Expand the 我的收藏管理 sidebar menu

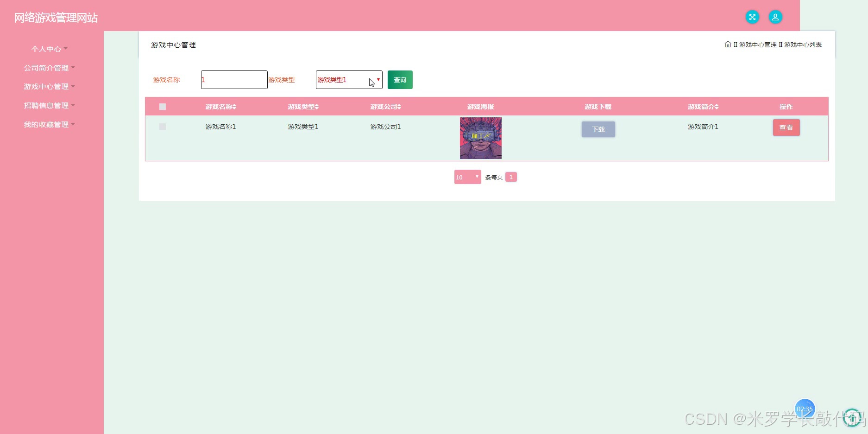[49, 125]
